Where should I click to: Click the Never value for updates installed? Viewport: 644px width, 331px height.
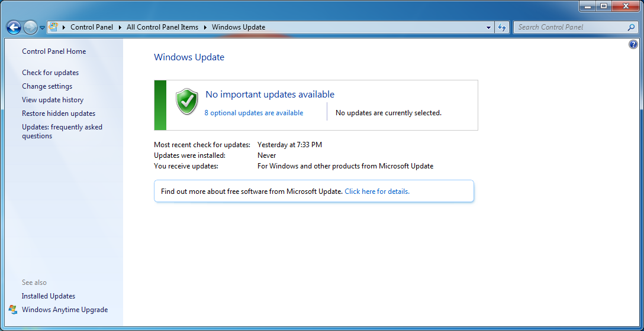[266, 155]
